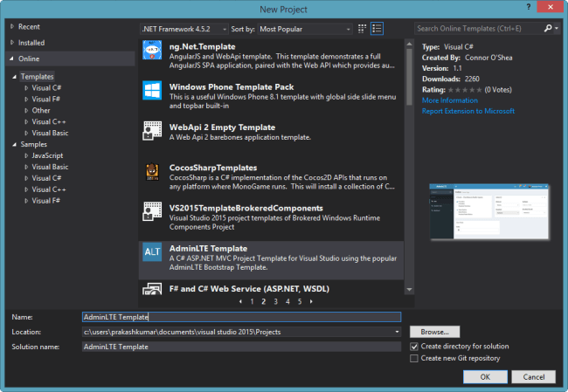Expand Visual C++ under Templates
This screenshot has width=568, height=392.
pos(26,121)
